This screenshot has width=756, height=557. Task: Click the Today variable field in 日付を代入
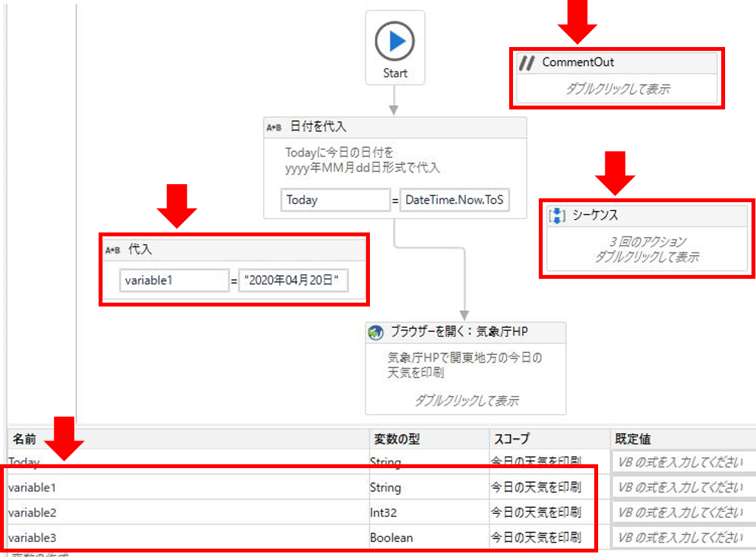coord(335,200)
